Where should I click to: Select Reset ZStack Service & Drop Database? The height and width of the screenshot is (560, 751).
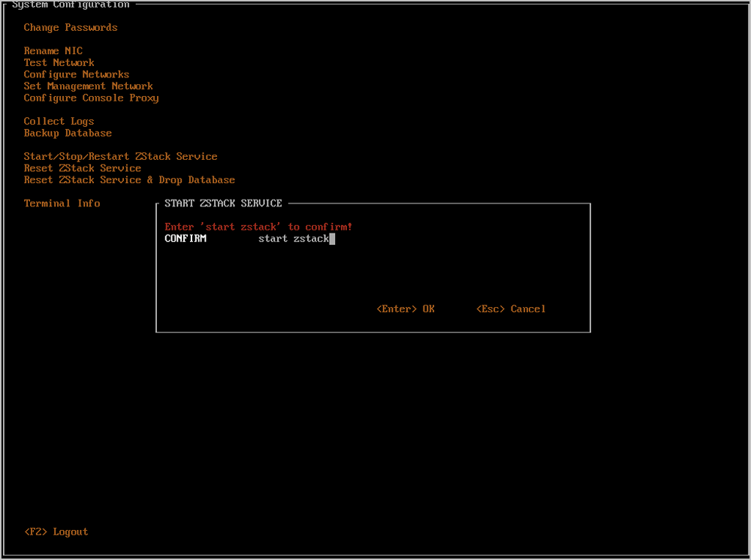[129, 180]
